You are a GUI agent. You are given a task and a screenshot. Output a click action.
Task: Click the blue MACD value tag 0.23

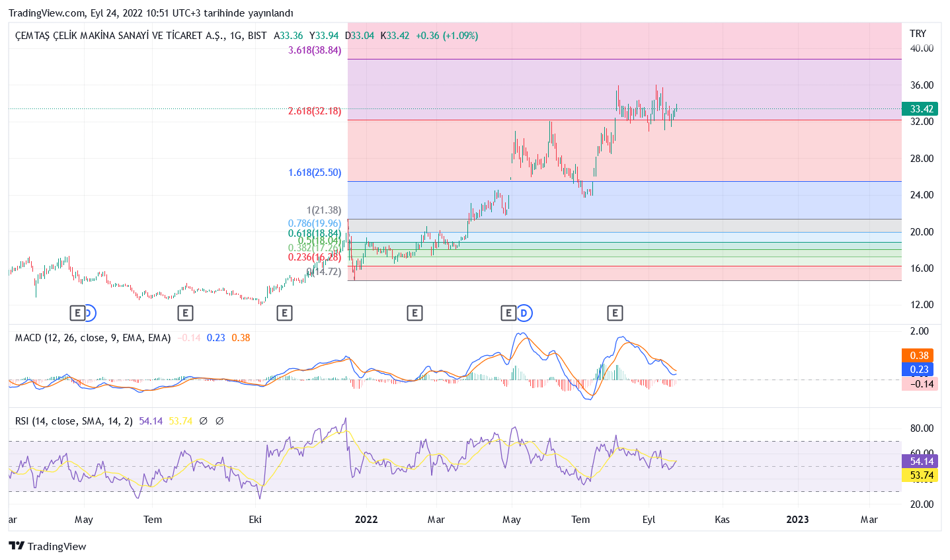918,370
